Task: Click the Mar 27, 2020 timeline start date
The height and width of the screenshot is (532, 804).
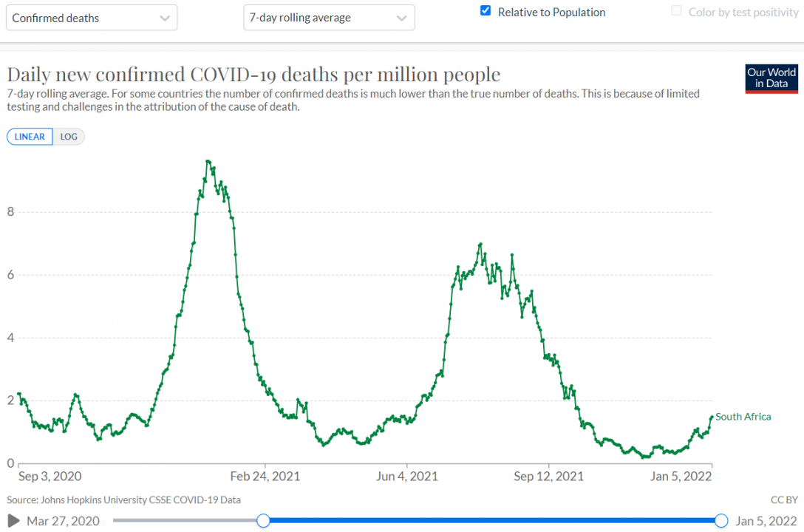Action: pos(63,521)
